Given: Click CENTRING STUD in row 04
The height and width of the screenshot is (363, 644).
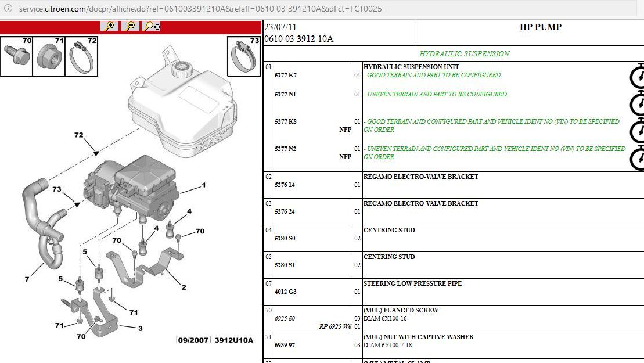Looking at the screenshot, I should pyautogui.click(x=389, y=230).
